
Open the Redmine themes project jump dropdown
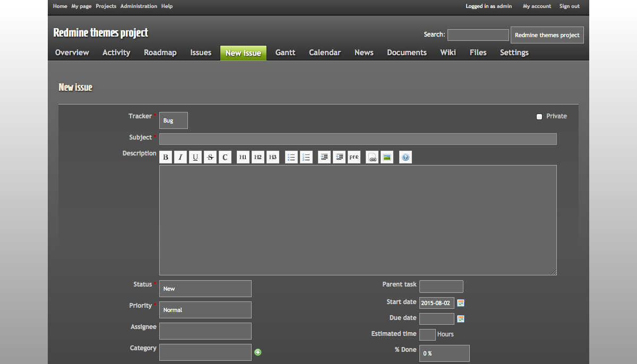(x=547, y=35)
